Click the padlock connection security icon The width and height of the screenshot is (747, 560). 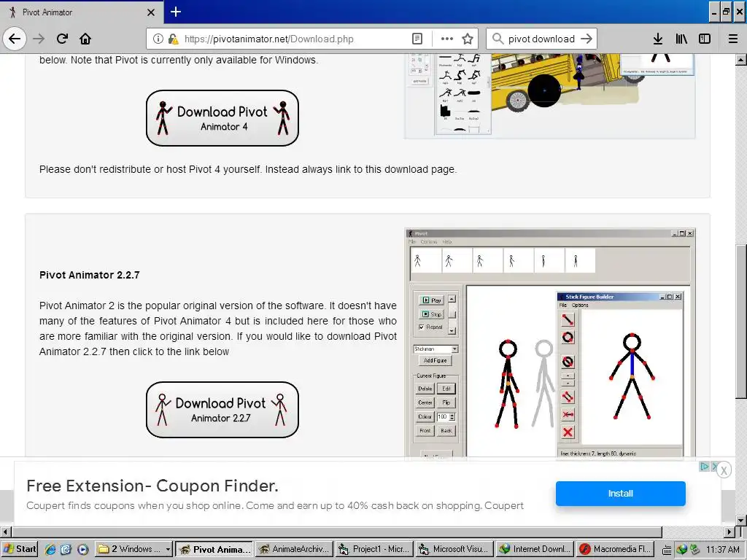pos(172,39)
